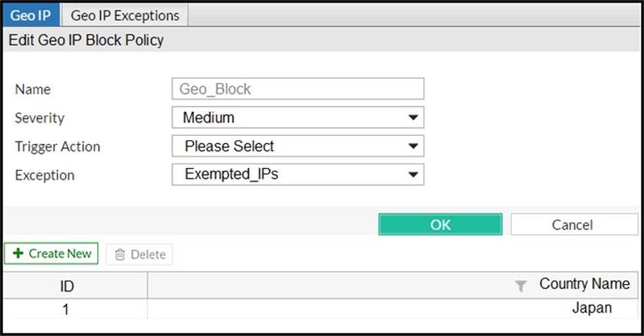Screen dimensions: 644x336
Task: Click the ID column header
Action: (67, 286)
